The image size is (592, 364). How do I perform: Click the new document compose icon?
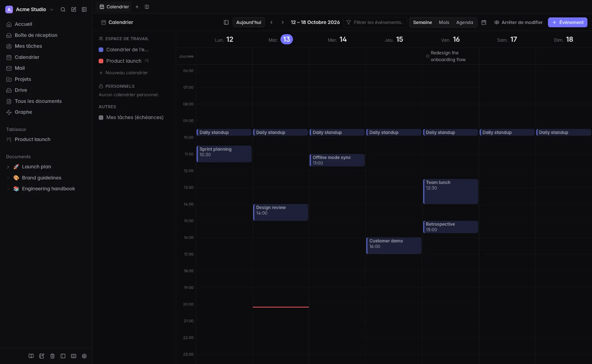click(74, 10)
